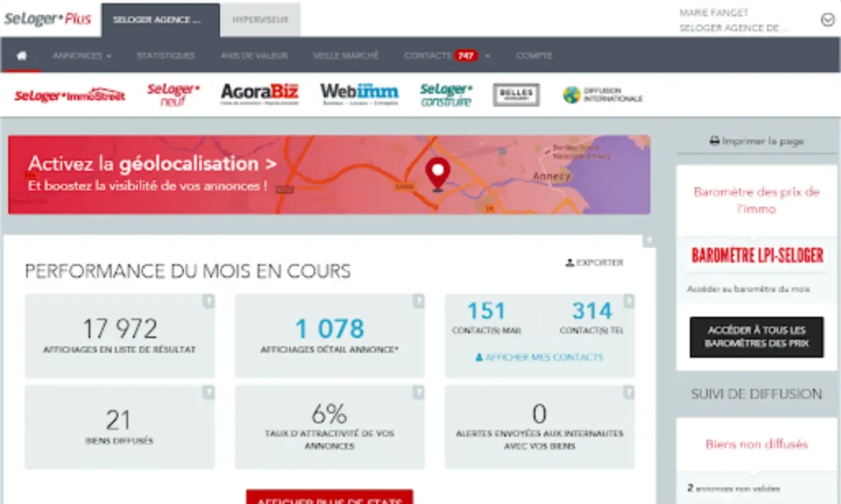Open the AgoraBiz logo link

click(259, 94)
